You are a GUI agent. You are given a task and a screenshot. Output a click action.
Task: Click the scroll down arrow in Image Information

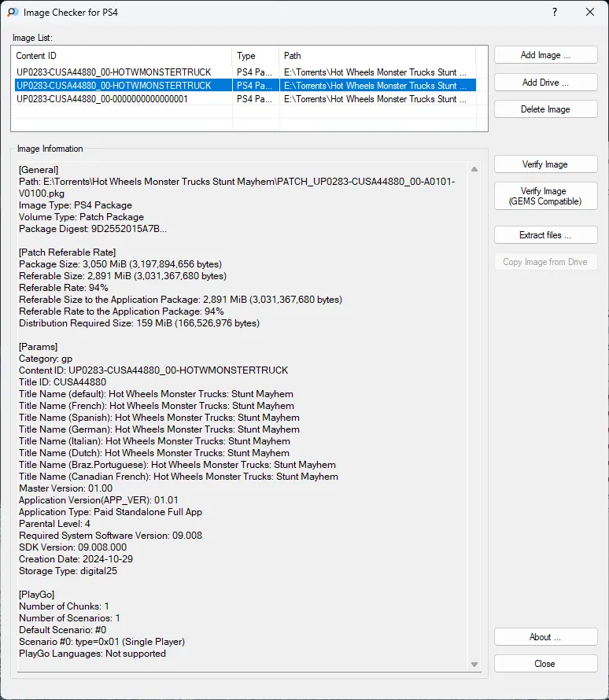[474, 665]
